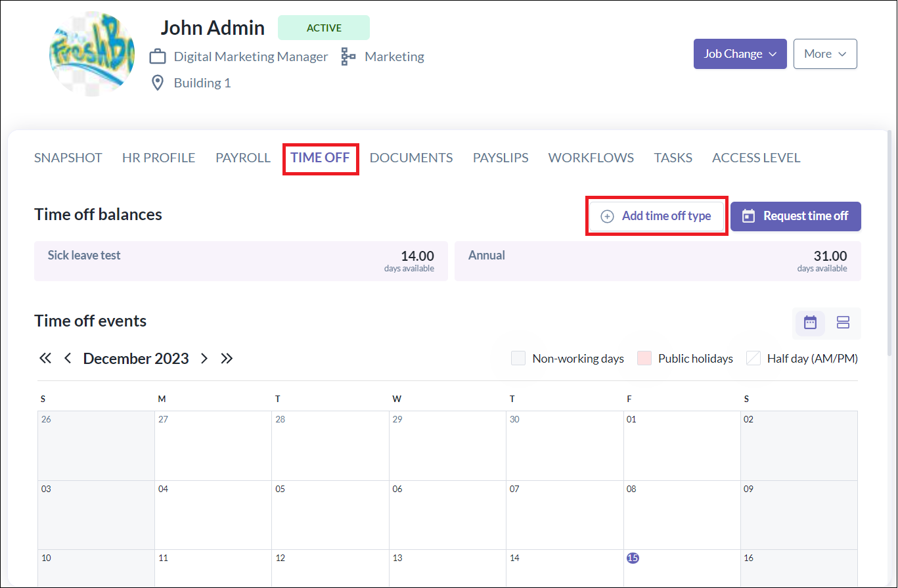This screenshot has width=898, height=588.
Task: Click the Building 1 location text
Action: click(x=202, y=83)
